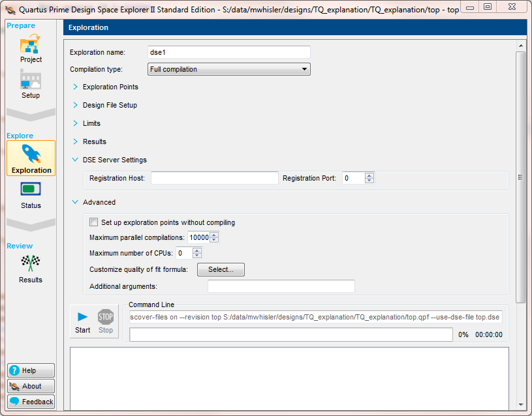This screenshot has height=416, width=532.
Task: Click the vertical scrollbar of the Exploration panel
Action: (520, 177)
